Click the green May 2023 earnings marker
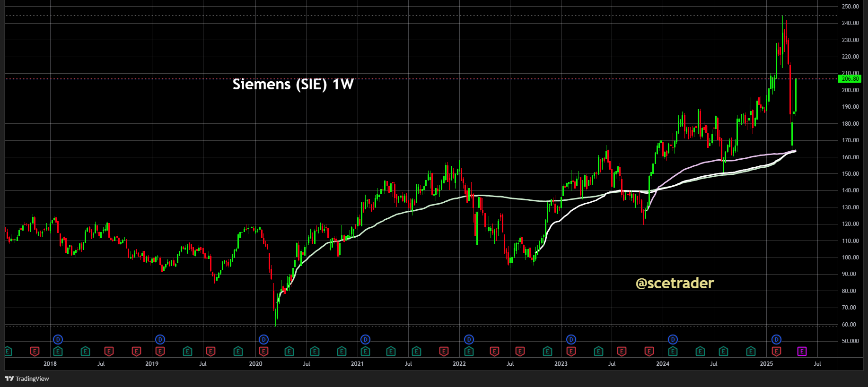 [598, 351]
